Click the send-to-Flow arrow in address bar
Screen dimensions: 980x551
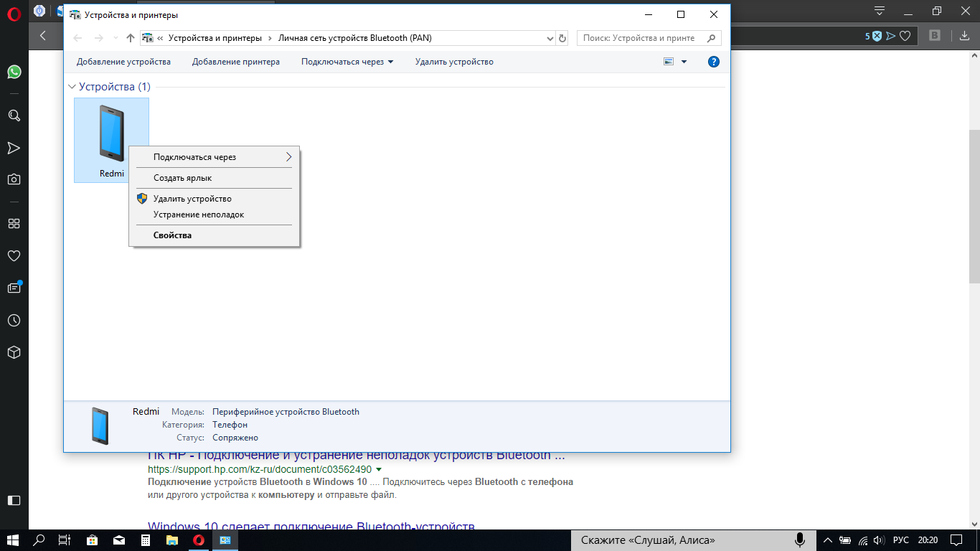(891, 36)
